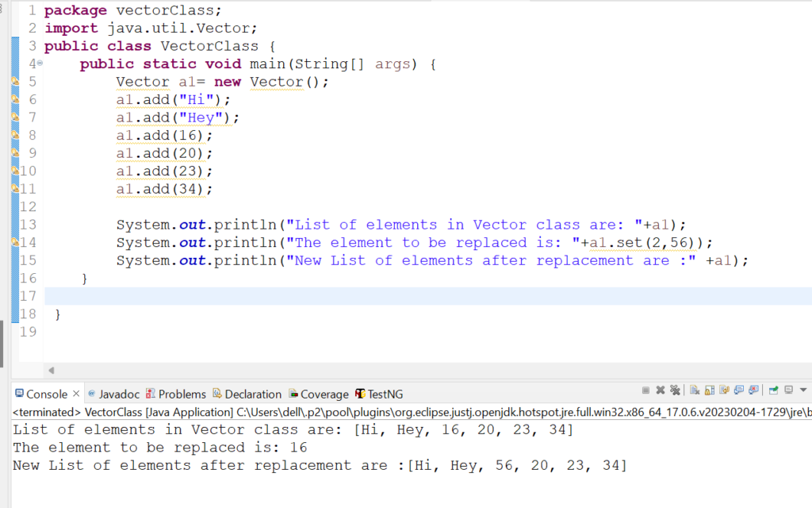The image size is (812, 508).
Task: Click the editor horizontal scrollbar left arrow
Action: coord(52,370)
